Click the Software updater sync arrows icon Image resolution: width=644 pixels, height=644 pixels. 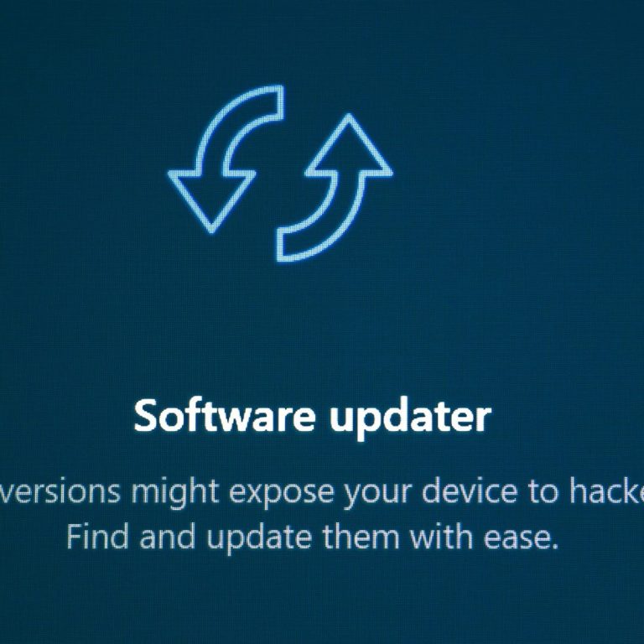click(281, 174)
